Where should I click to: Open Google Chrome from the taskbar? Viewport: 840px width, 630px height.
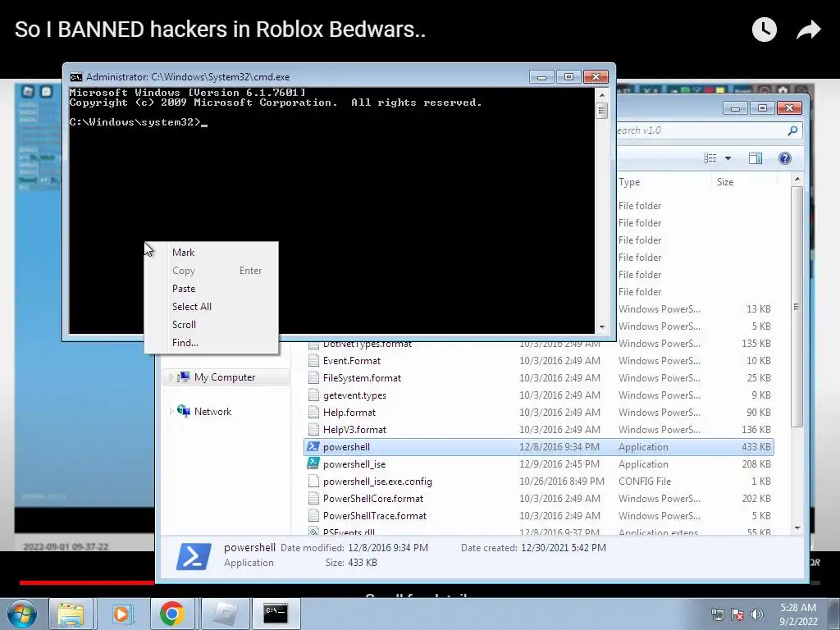click(x=172, y=614)
